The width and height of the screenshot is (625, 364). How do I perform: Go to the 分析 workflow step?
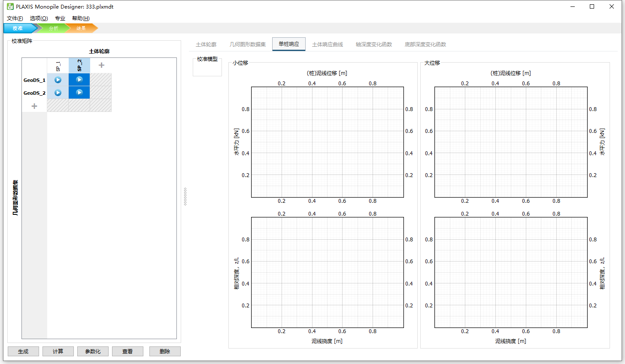[x=53, y=28]
